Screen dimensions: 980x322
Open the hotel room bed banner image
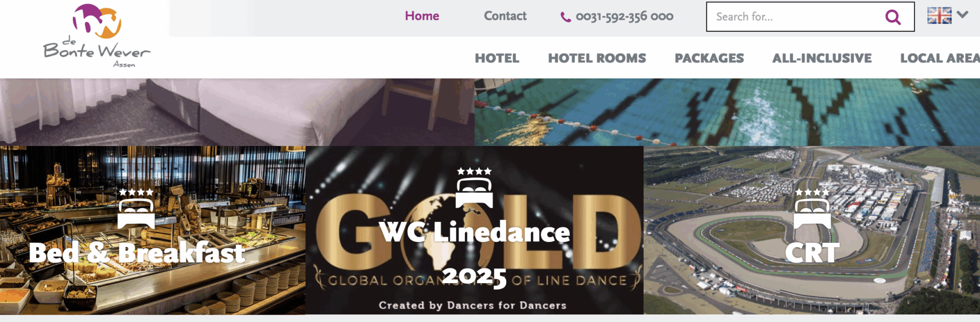pyautogui.click(x=237, y=112)
